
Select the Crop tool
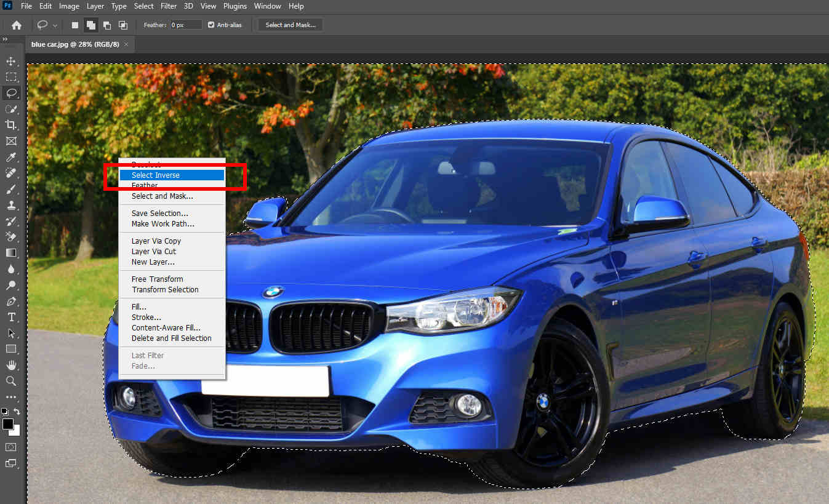point(11,126)
